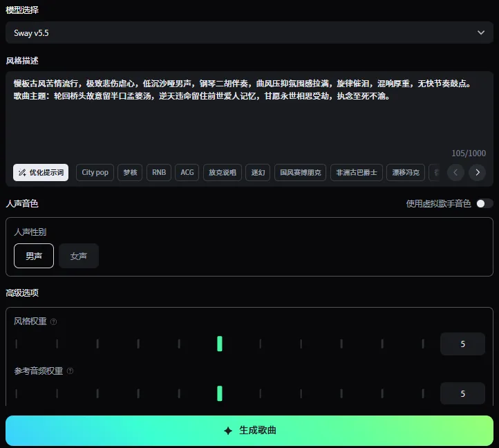Select the 放克说唱 style tag
This screenshot has width=499, height=448.
(223, 173)
